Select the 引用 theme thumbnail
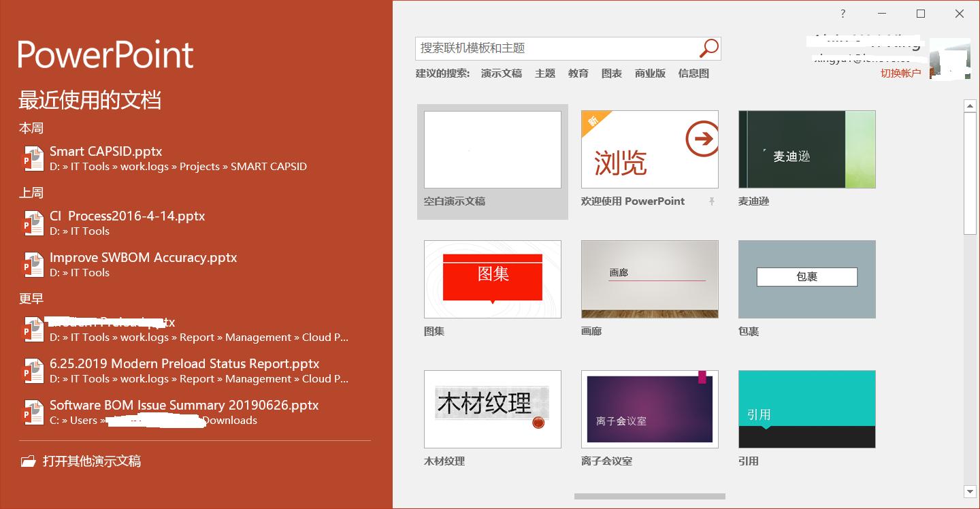The width and height of the screenshot is (980, 509). point(807,409)
